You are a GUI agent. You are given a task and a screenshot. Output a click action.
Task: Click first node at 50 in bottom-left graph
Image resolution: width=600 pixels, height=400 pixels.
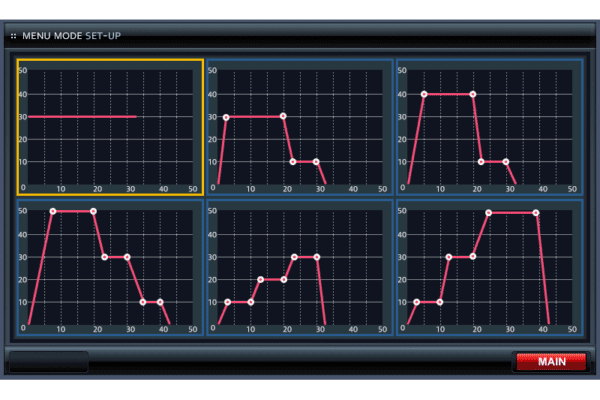pyautogui.click(x=52, y=211)
